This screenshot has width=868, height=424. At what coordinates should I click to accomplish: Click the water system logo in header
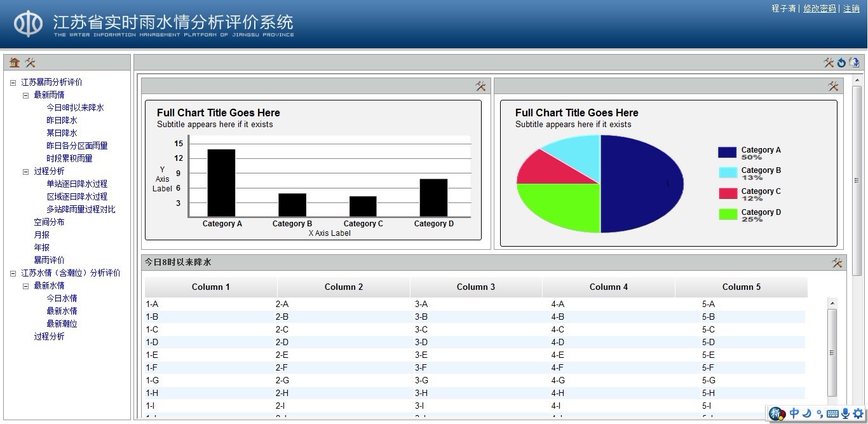29,24
